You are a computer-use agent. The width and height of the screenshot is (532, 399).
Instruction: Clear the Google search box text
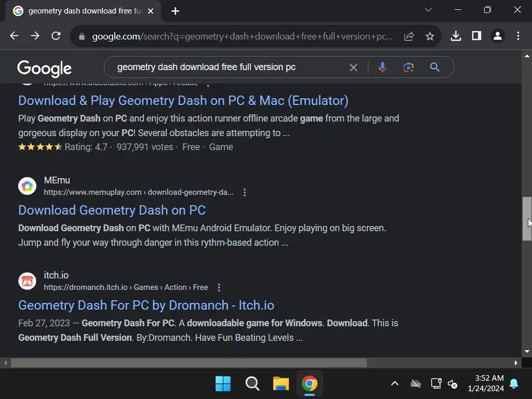tap(353, 68)
